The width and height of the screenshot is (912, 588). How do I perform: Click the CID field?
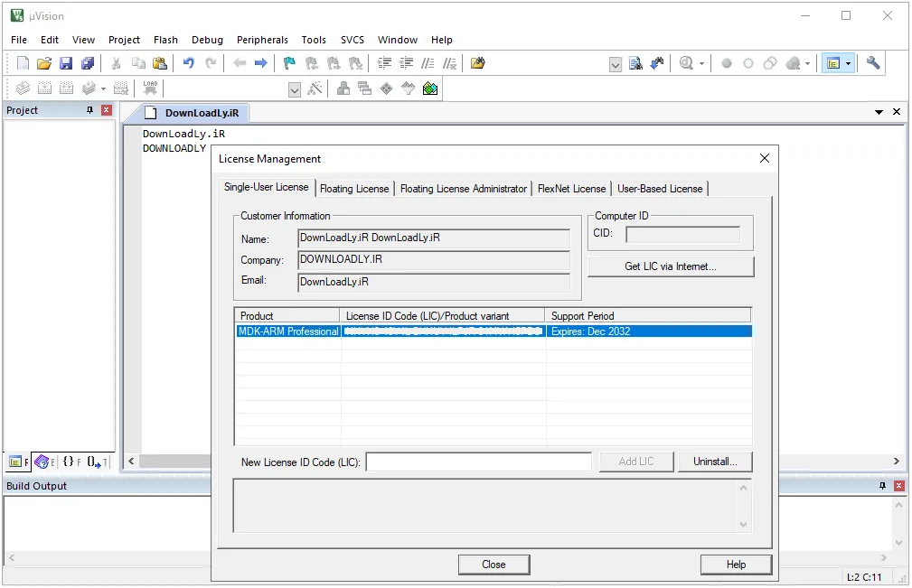point(682,234)
